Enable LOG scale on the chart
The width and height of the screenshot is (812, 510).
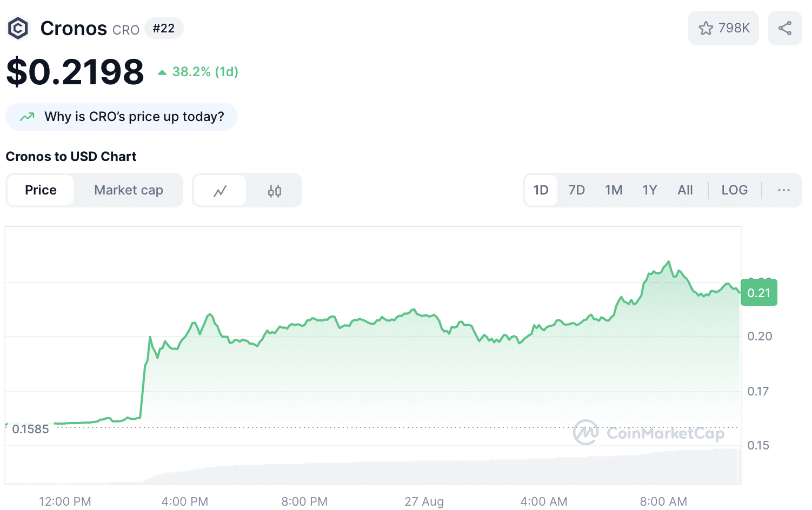734,190
